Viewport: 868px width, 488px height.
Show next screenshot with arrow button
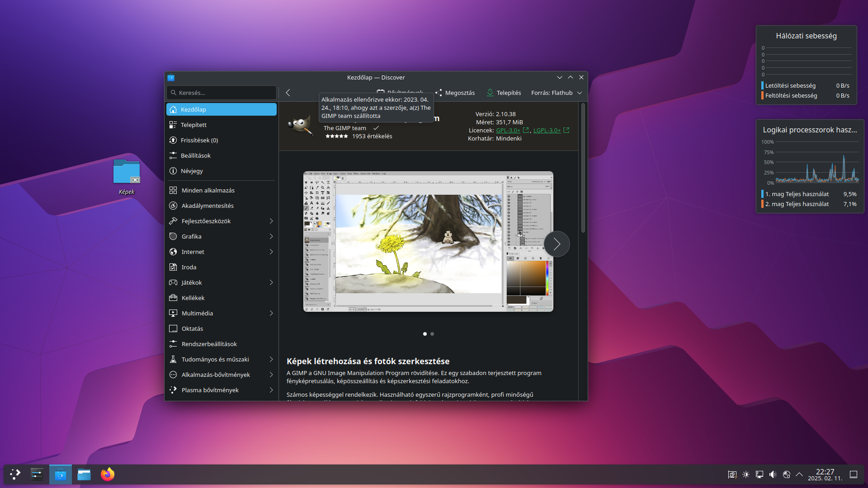(557, 244)
